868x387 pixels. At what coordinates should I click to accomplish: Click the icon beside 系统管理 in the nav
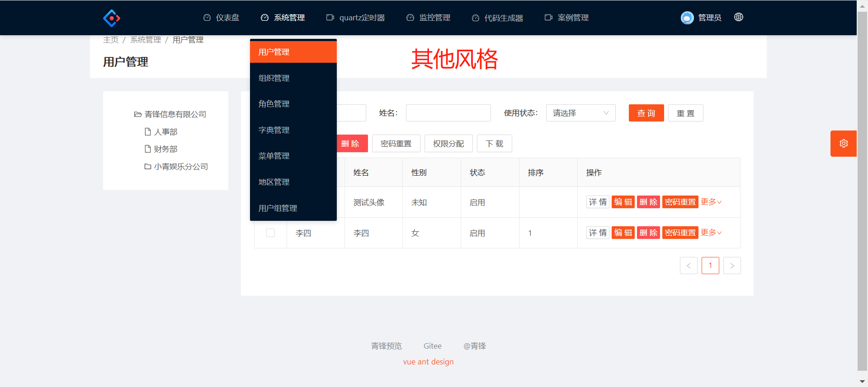[265, 18]
